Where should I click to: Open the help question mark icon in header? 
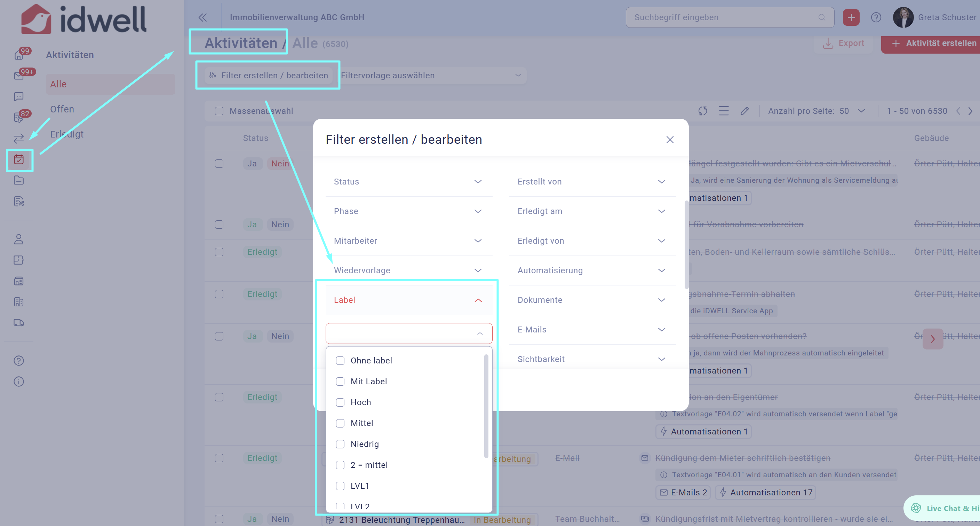[876, 17]
